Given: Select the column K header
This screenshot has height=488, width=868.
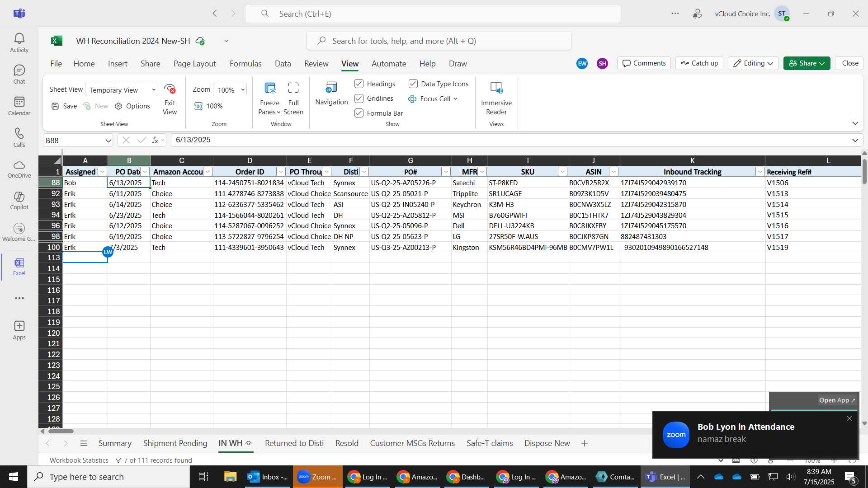Looking at the screenshot, I should click(x=692, y=160).
